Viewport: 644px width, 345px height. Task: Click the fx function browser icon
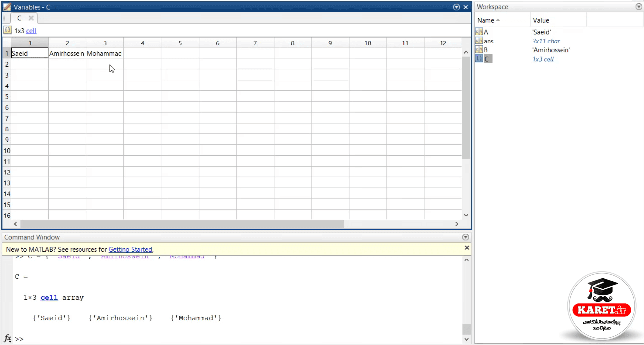point(8,339)
